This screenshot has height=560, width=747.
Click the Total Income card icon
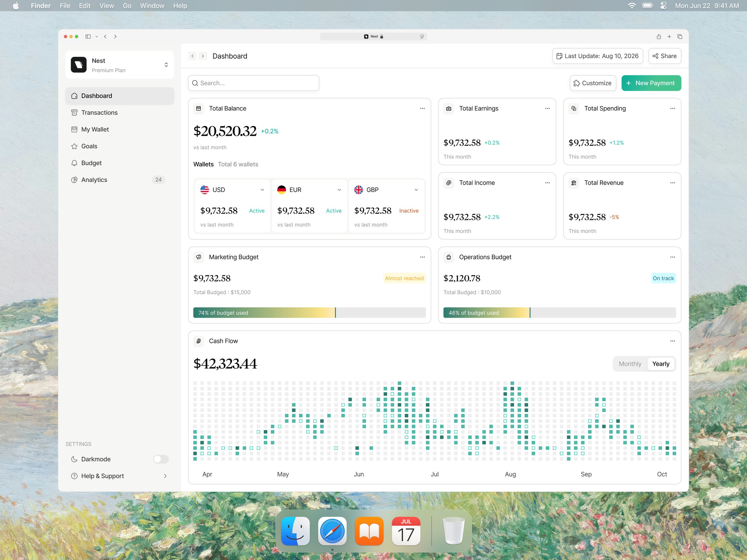pyautogui.click(x=448, y=183)
